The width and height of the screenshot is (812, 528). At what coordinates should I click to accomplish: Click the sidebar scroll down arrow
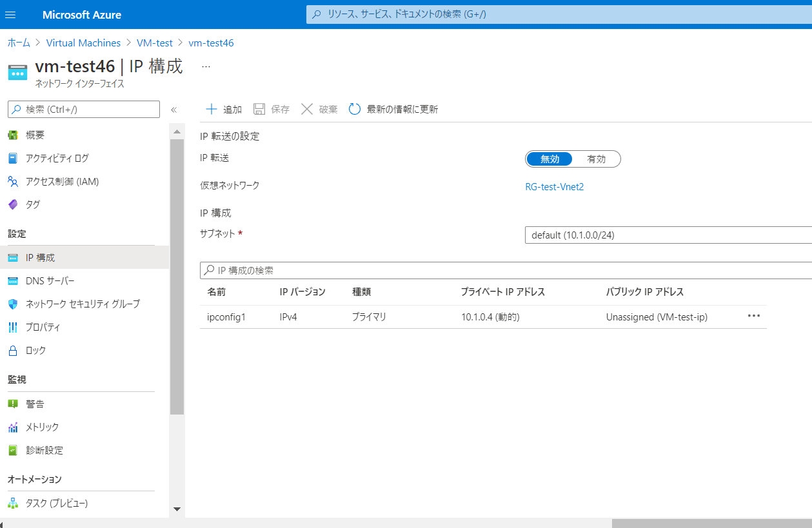click(x=177, y=509)
